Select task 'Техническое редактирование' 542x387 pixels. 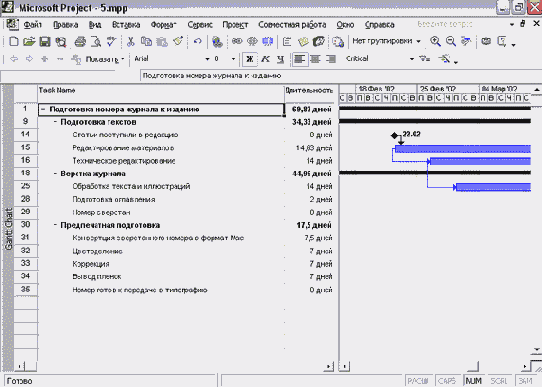coord(124,161)
